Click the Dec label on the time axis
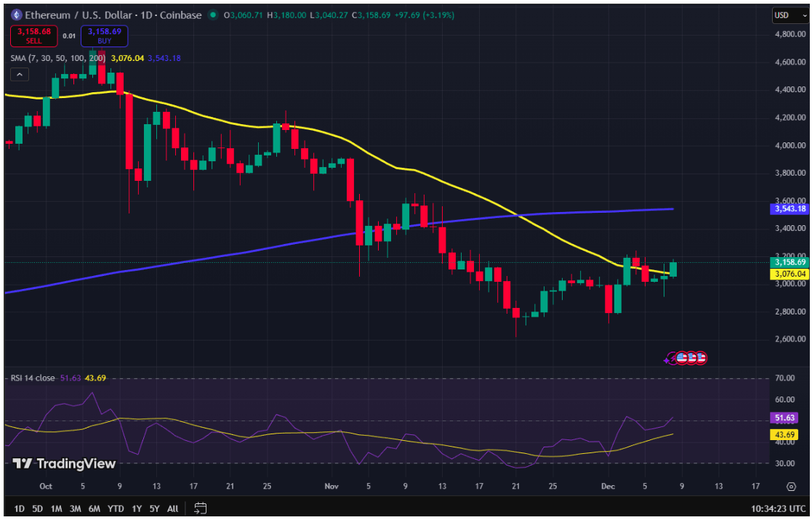This screenshot has width=812, height=520. click(x=608, y=487)
